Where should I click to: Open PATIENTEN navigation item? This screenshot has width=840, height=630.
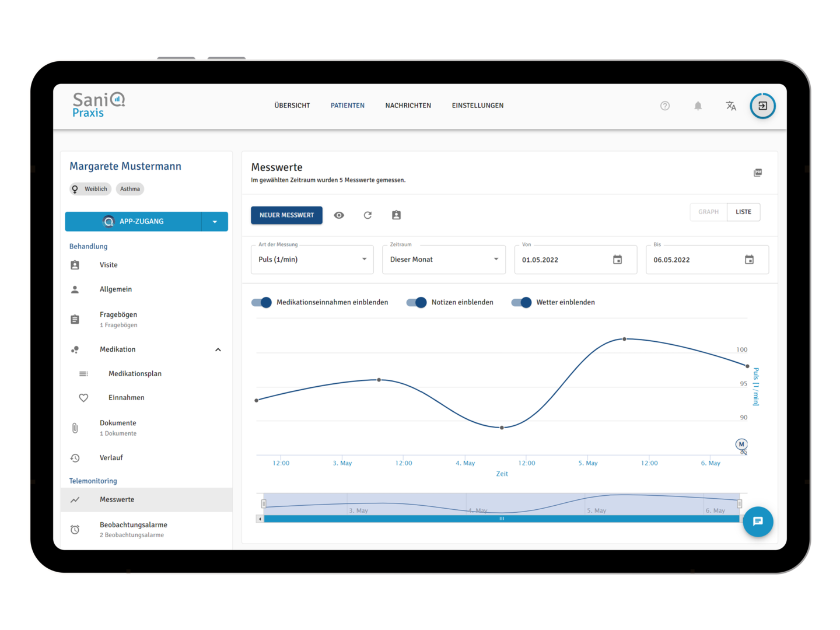[348, 106]
